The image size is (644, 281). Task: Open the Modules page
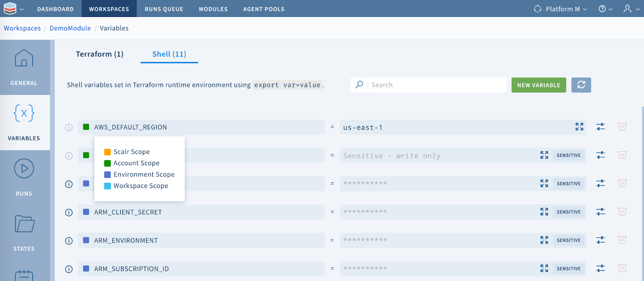click(x=213, y=9)
